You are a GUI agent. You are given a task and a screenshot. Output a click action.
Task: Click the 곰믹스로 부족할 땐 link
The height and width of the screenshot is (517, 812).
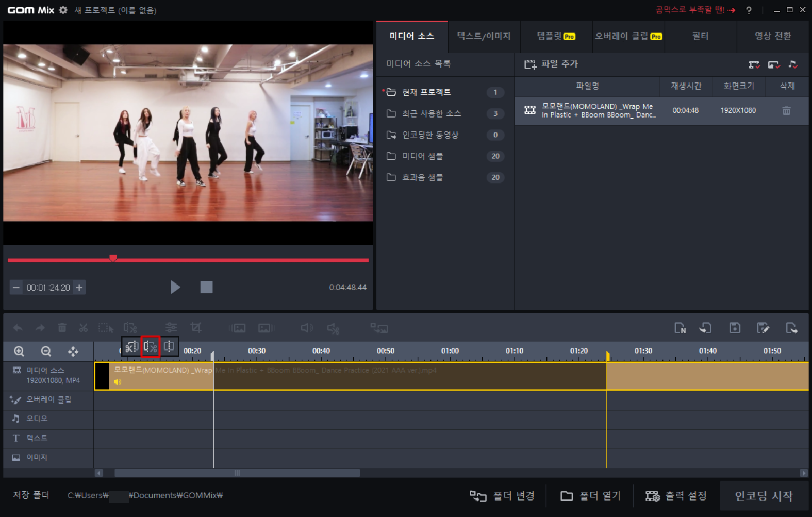[x=695, y=10]
